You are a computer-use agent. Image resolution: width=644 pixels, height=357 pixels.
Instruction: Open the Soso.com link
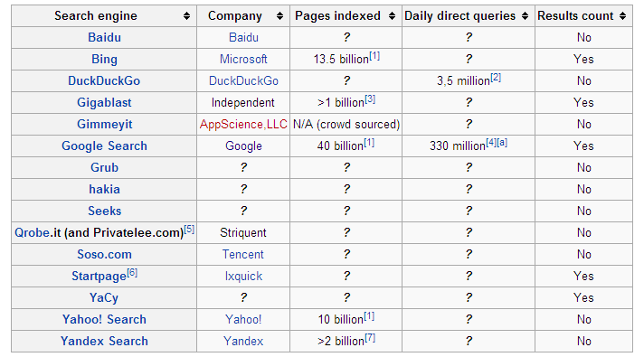point(104,254)
